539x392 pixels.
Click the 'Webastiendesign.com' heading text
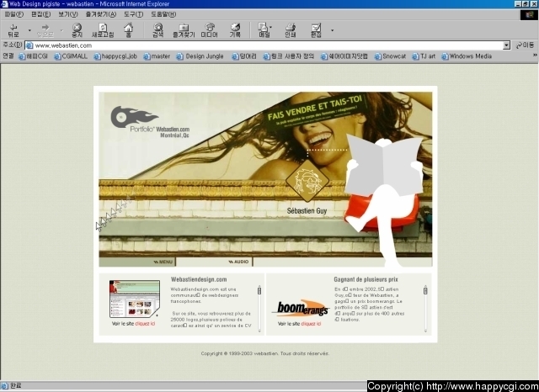(199, 279)
